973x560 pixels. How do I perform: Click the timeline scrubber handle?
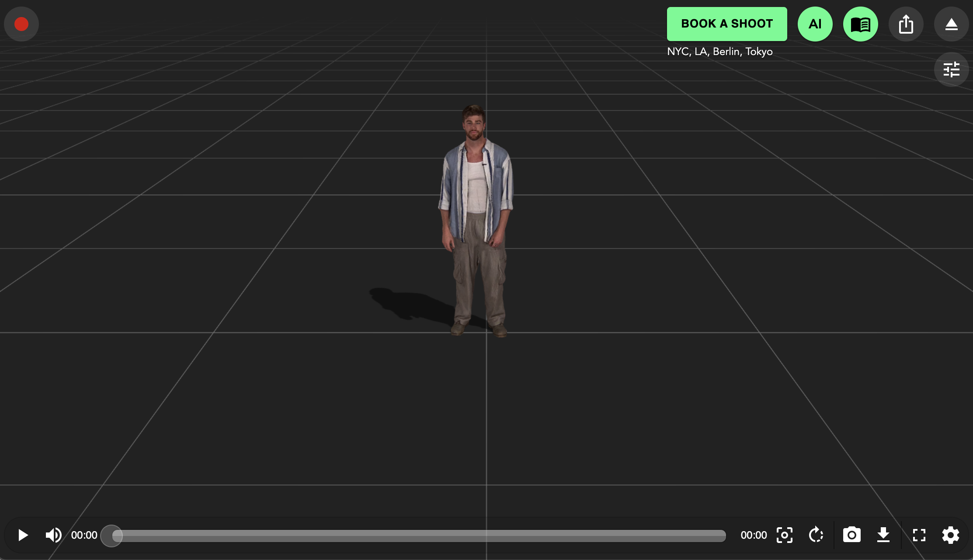pos(112,536)
